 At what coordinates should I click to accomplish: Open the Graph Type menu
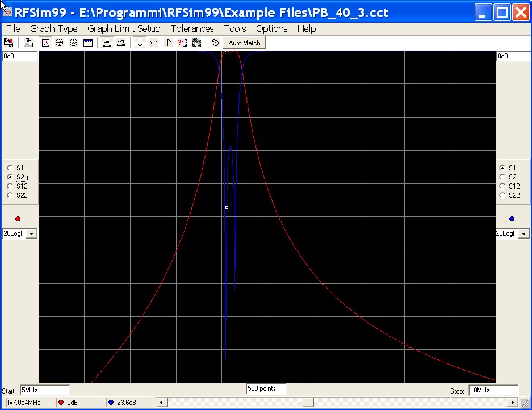click(x=53, y=28)
